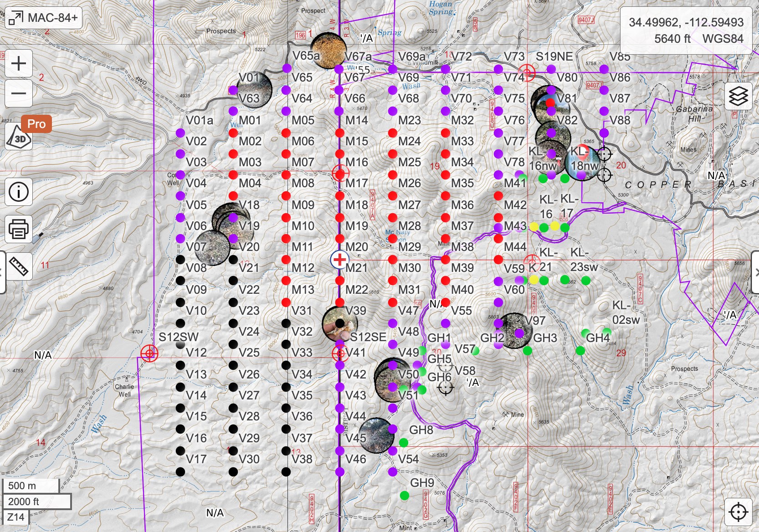Open the photo thumbnail next to V63
759x532 pixels.
tap(254, 90)
